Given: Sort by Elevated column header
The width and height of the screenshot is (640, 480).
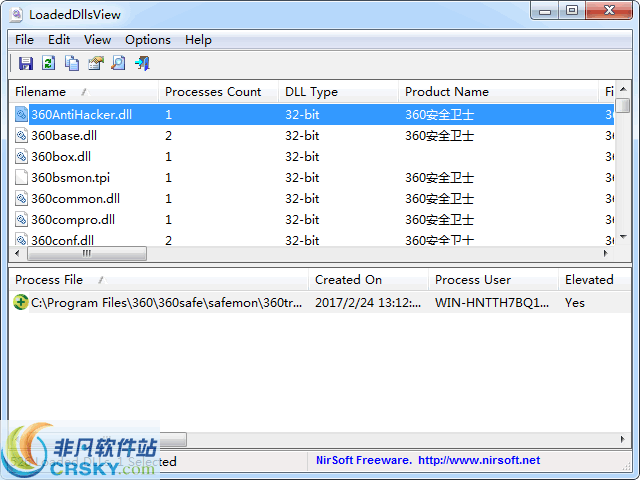Looking at the screenshot, I should click(x=594, y=280).
